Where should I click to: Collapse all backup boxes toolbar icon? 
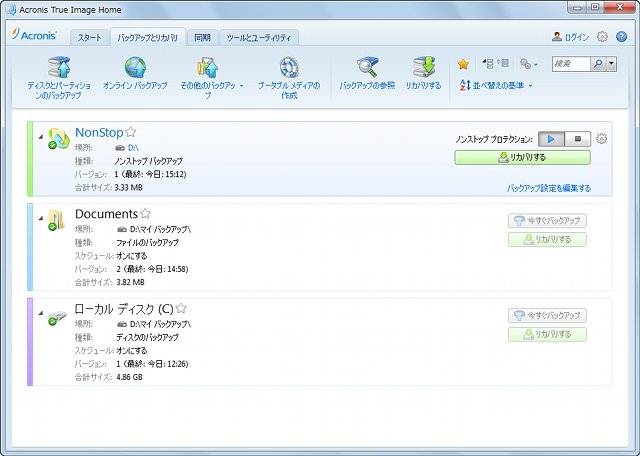click(x=488, y=63)
